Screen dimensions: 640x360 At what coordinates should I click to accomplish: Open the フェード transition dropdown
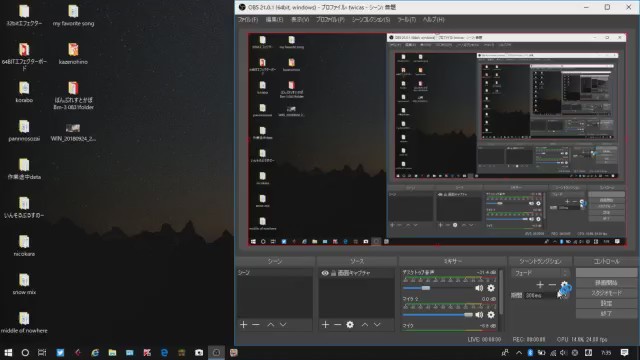click(x=540, y=273)
